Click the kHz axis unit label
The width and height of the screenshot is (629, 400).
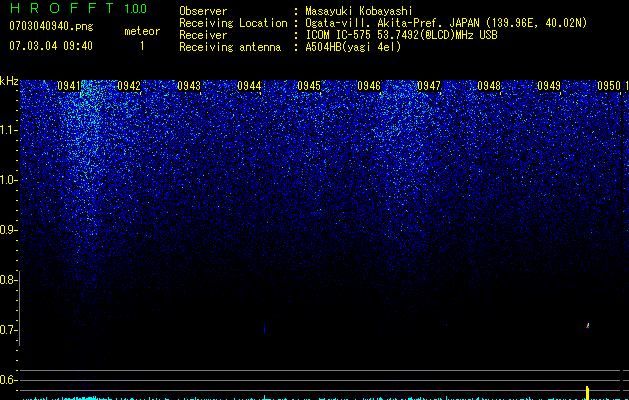click(x=9, y=81)
